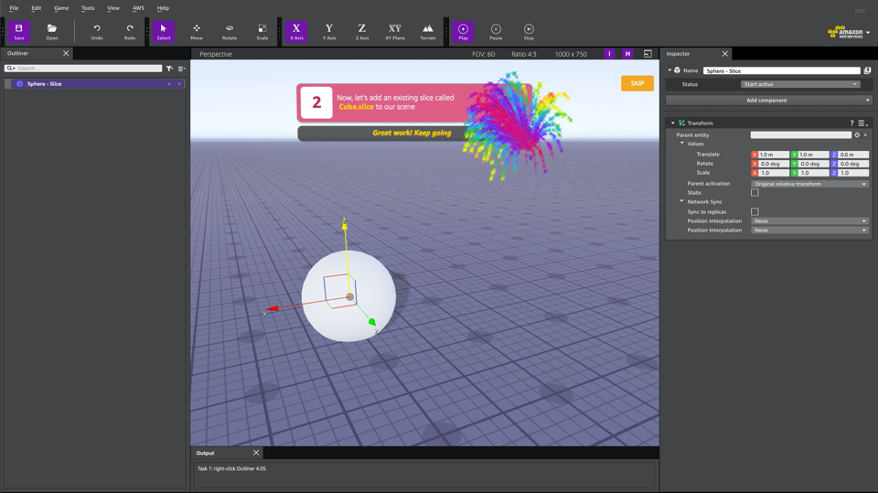Open the Tools menu
This screenshot has height=493, width=879.
click(88, 8)
